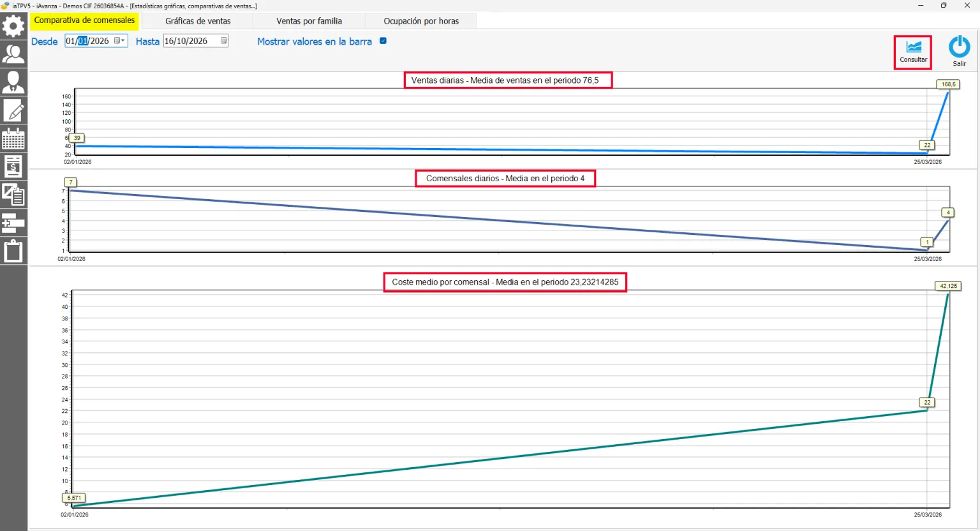Open the Hasta date picker calendar
Viewport: 980px width, 531px height.
(224, 41)
